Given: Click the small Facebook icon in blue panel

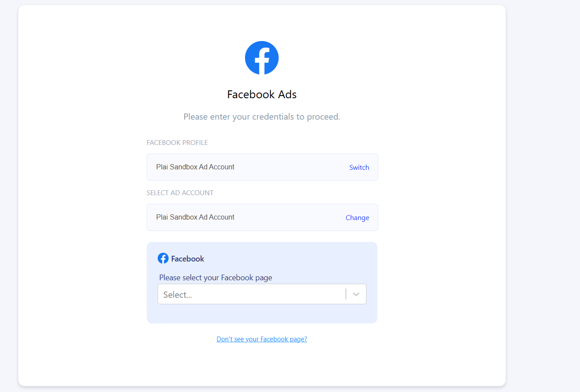Looking at the screenshot, I should [163, 258].
